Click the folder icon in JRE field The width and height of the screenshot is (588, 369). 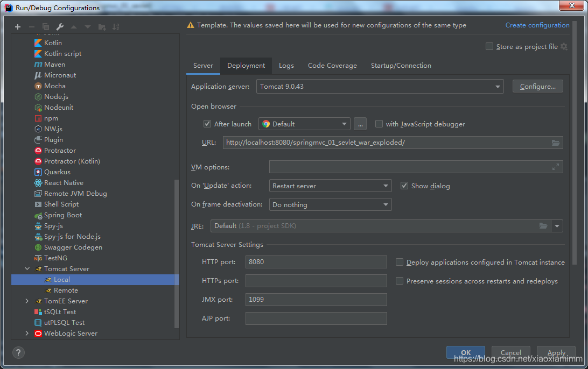(543, 226)
